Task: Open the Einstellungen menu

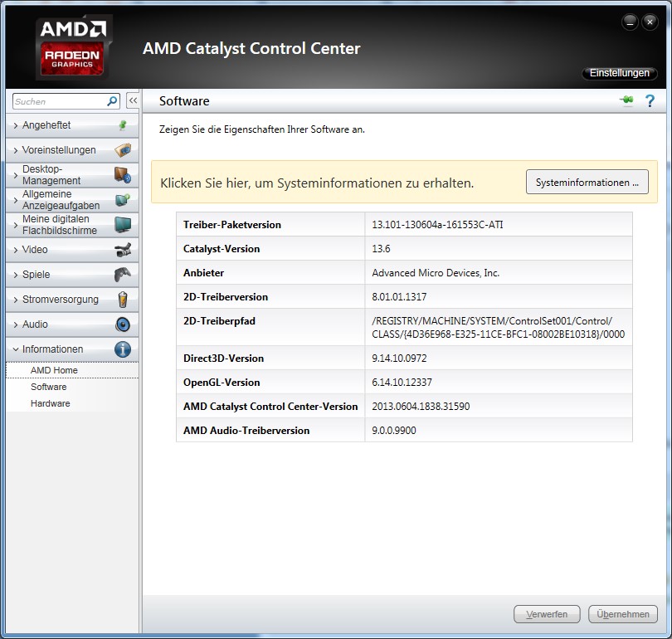Action: [619, 73]
